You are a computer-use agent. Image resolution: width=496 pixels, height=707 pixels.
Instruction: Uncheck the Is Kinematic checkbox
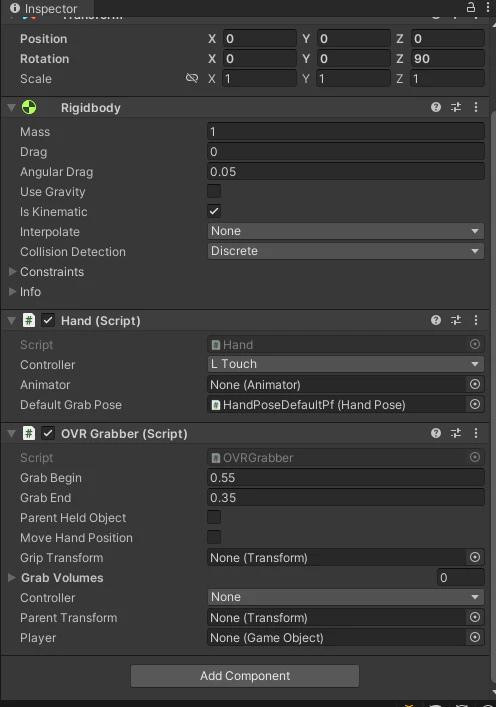coord(214,211)
